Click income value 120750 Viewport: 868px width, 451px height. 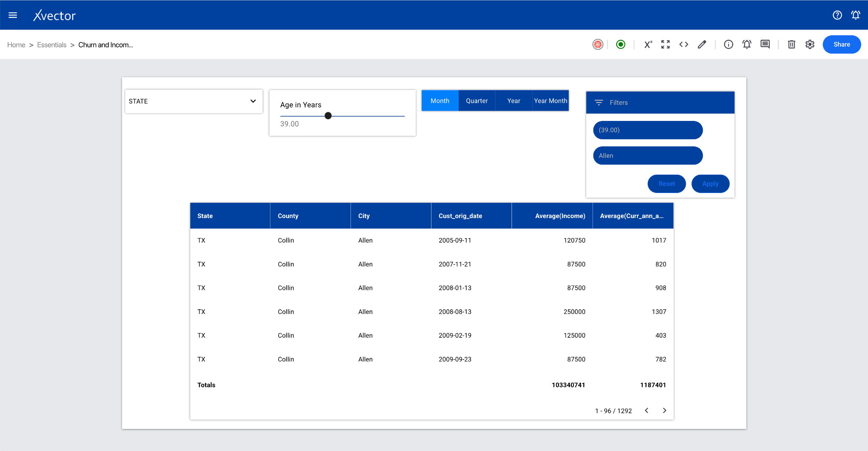574,241
